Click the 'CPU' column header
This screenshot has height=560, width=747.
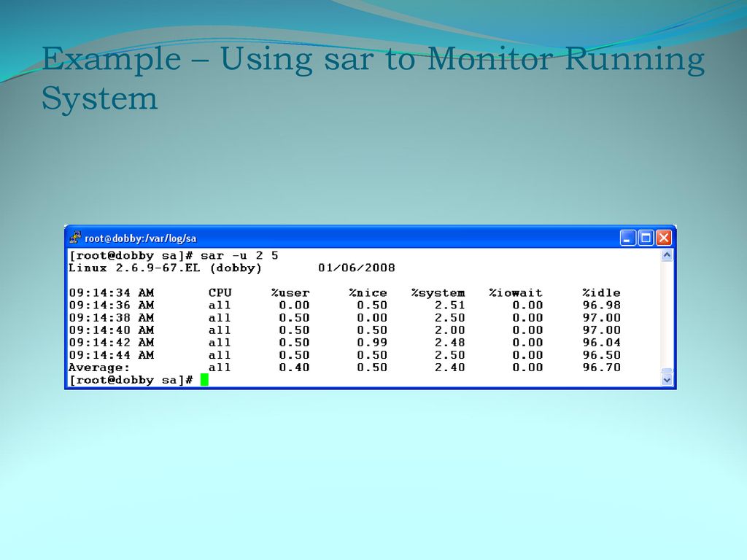pyautogui.click(x=220, y=293)
